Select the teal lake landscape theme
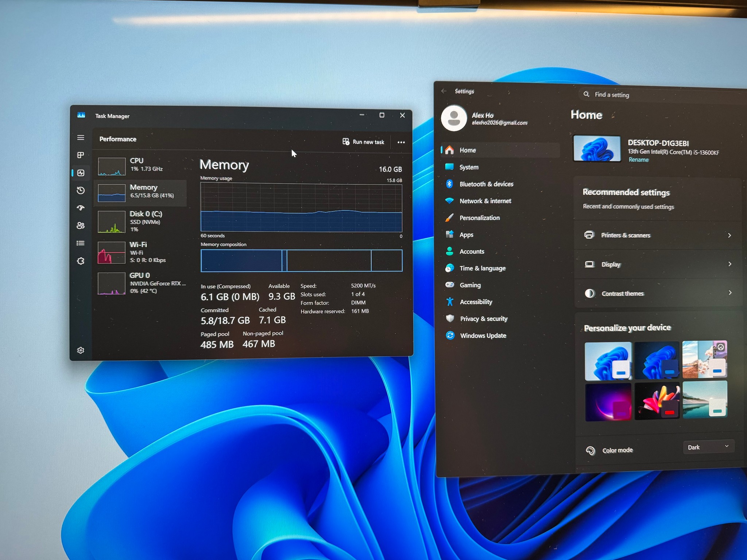747x560 pixels. pyautogui.click(x=705, y=399)
